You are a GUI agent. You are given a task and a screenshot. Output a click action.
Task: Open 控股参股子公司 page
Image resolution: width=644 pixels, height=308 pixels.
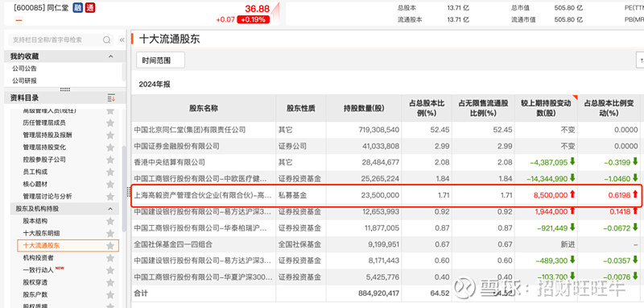pos(44,160)
